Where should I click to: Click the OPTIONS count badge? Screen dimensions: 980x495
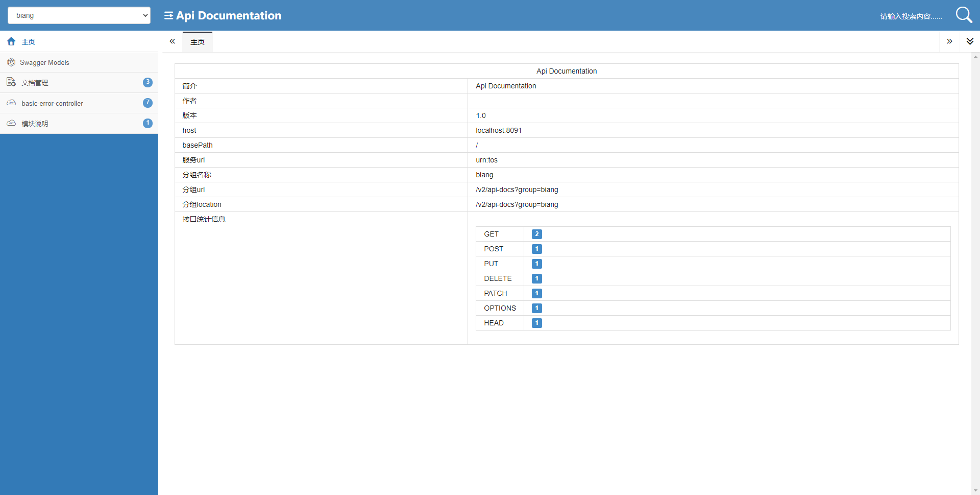[536, 308]
